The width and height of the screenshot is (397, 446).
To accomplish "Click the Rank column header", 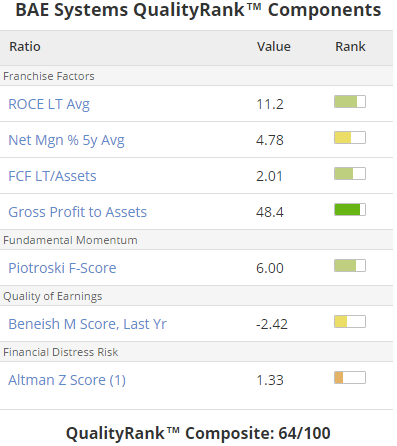I will [350, 47].
